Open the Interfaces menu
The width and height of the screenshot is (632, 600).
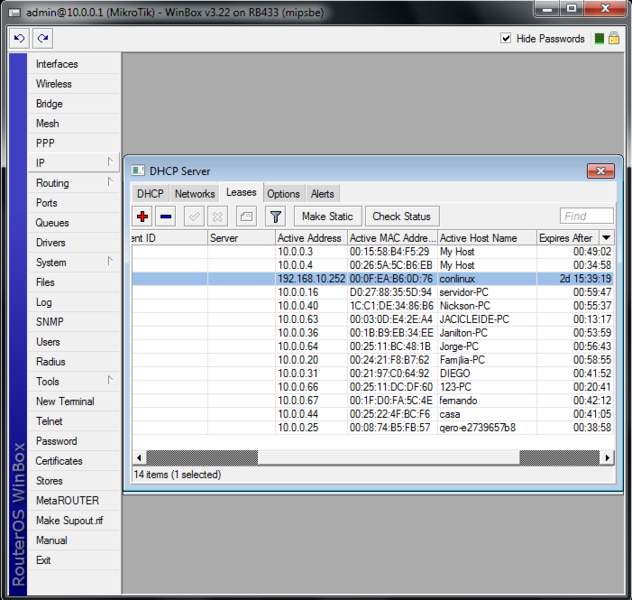[74, 64]
